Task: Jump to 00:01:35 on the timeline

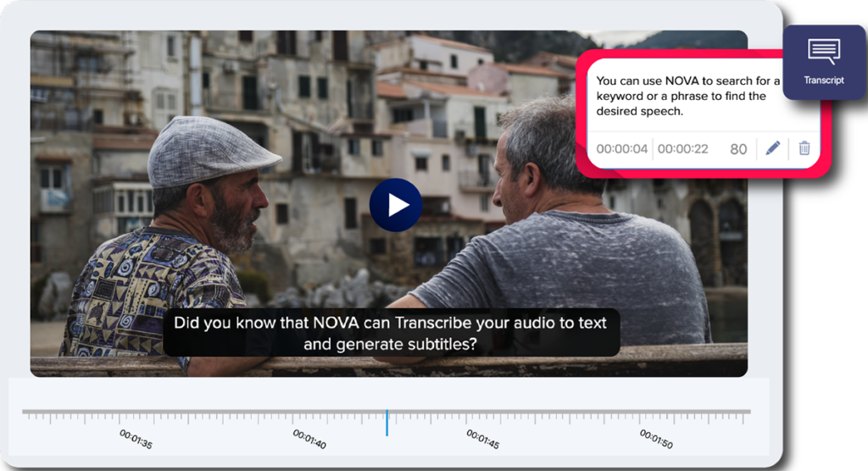Action: 136,439
